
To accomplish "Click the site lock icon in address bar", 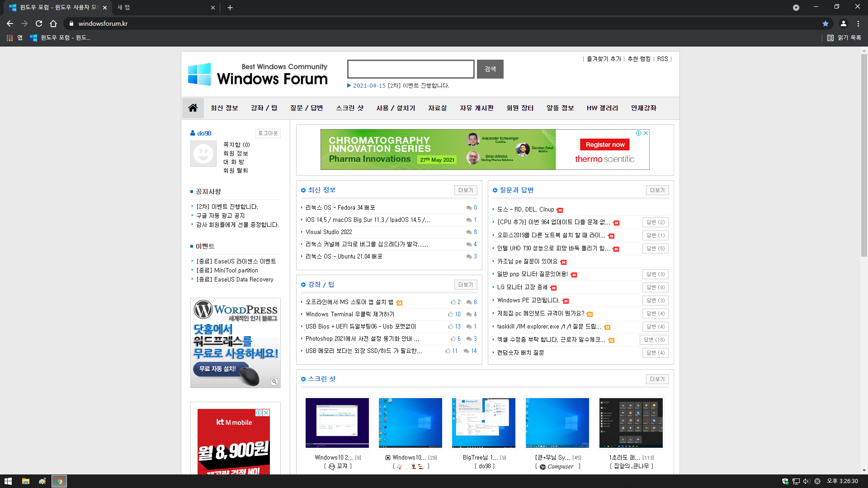I will click(x=71, y=23).
